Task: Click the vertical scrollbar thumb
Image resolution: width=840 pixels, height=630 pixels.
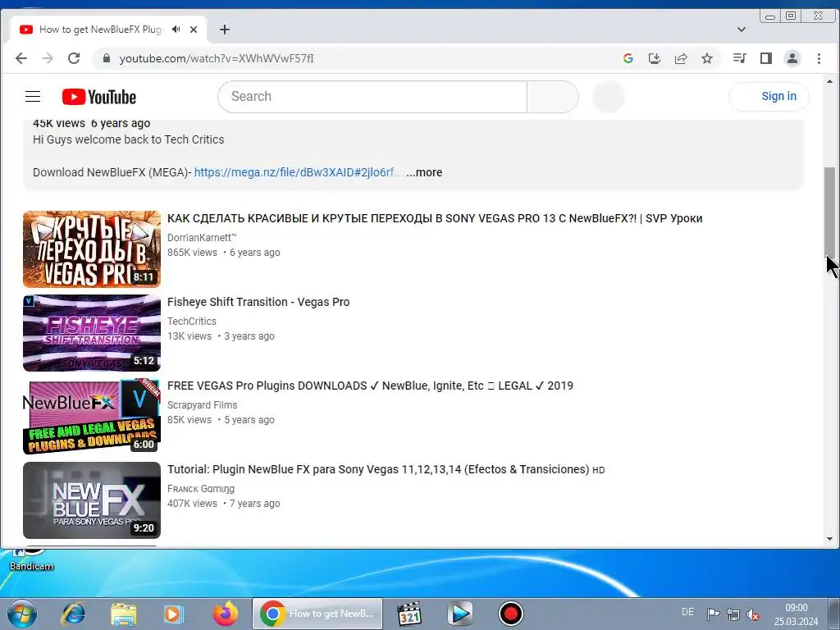Action: point(829,212)
